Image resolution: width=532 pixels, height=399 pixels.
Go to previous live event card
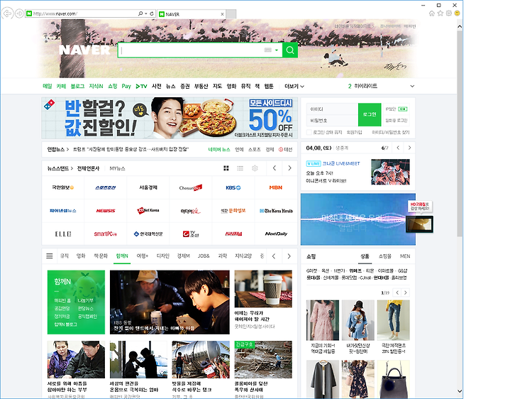(398, 148)
